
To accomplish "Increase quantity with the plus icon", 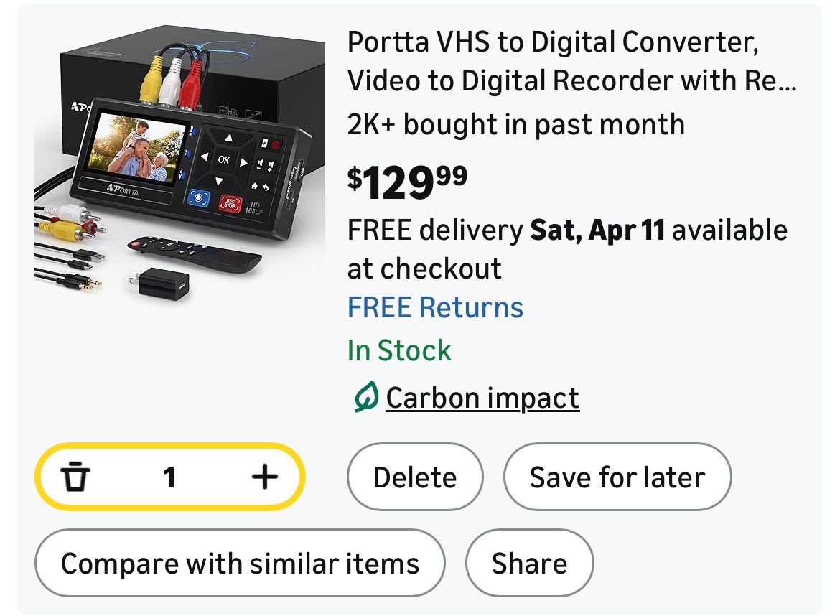I will coord(265,476).
